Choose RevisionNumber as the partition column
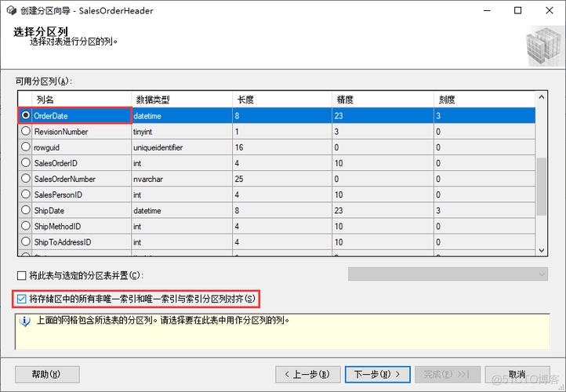Image resolution: width=566 pixels, height=392 pixels. tap(26, 131)
